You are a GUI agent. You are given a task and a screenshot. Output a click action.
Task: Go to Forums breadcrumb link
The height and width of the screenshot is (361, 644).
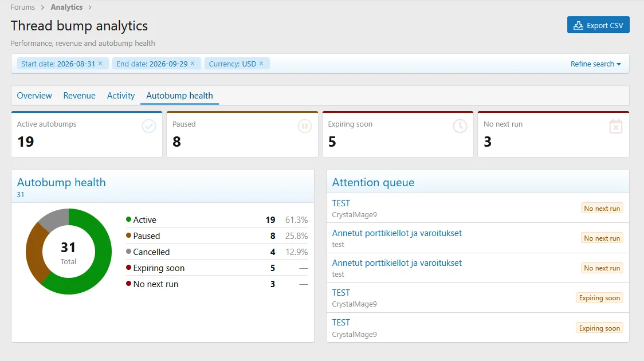[23, 7]
